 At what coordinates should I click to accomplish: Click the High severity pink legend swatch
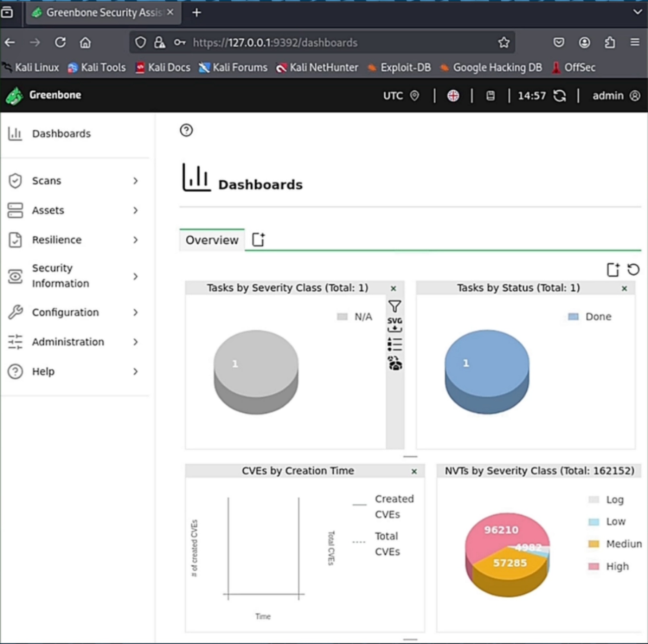click(594, 567)
